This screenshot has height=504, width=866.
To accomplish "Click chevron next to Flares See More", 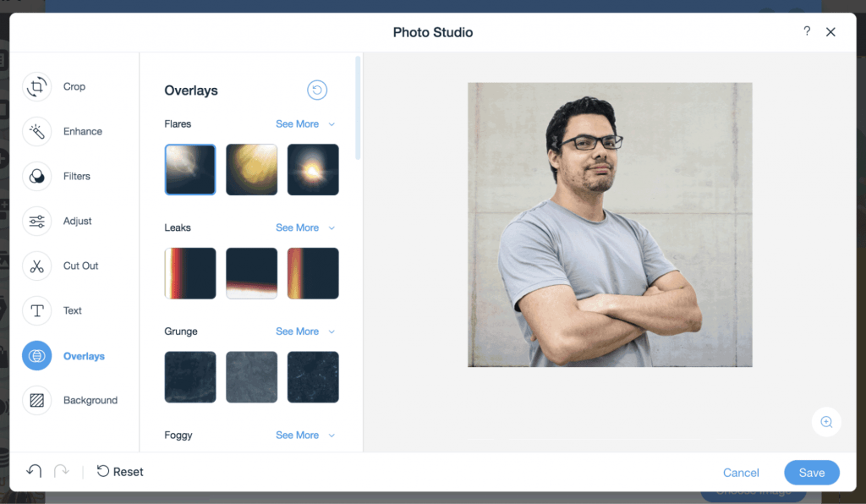I will [x=332, y=125].
